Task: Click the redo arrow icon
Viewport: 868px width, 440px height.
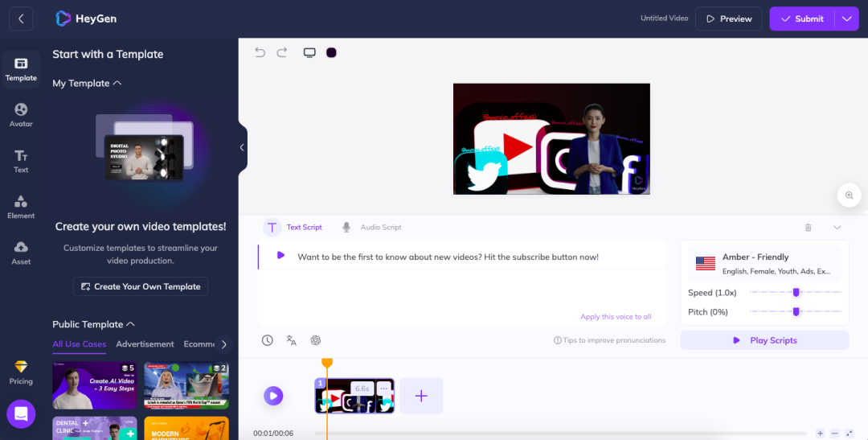Action: tap(282, 52)
